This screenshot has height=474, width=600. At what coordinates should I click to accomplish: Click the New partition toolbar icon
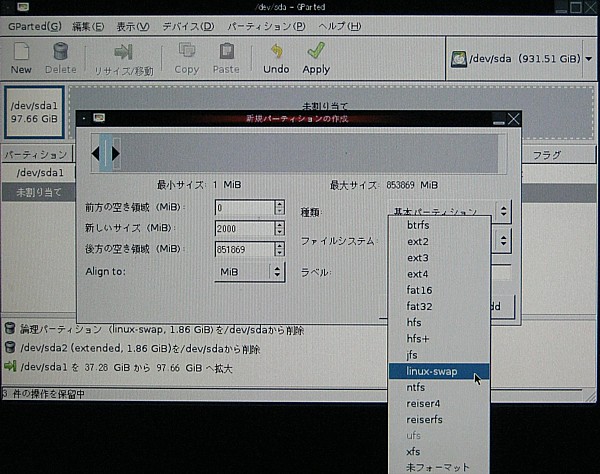point(21,52)
